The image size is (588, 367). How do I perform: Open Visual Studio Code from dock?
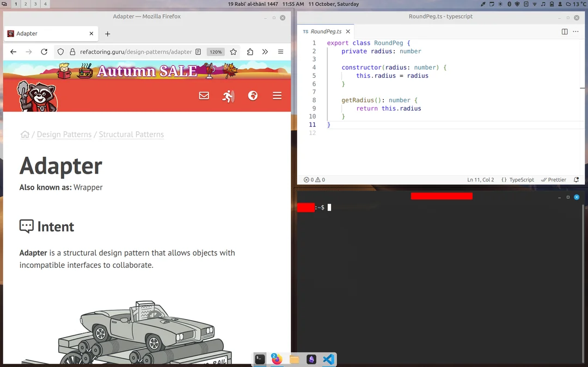(x=328, y=359)
